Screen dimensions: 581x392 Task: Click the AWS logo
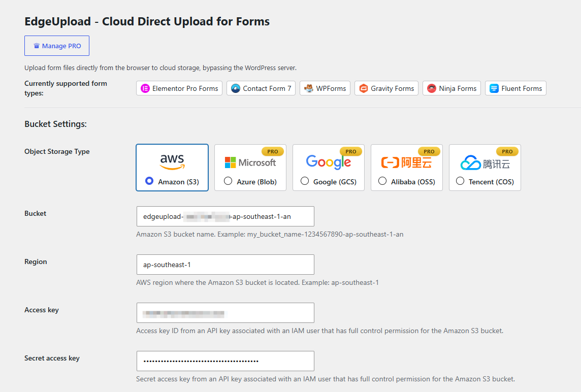172,161
